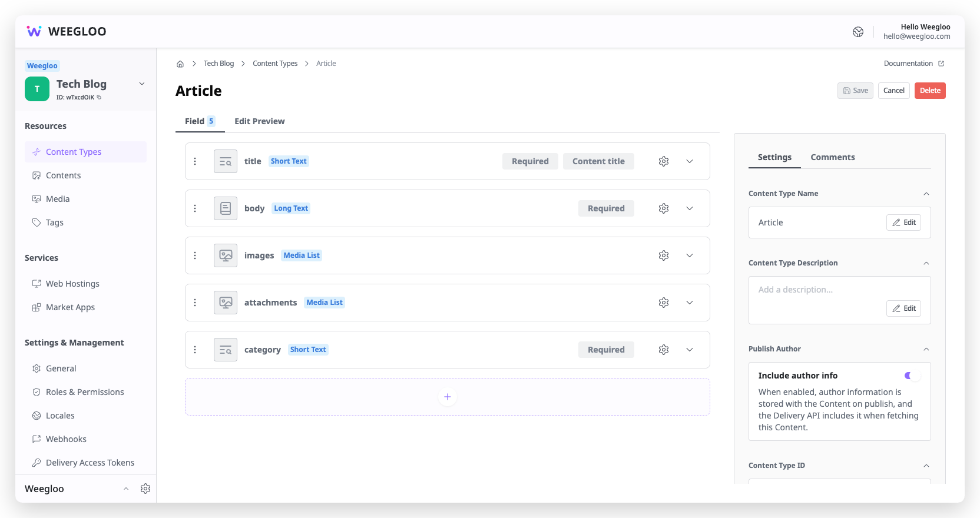Open Web Hostings in sidebar
This screenshot has width=980, height=518.
pyautogui.click(x=85, y=284)
